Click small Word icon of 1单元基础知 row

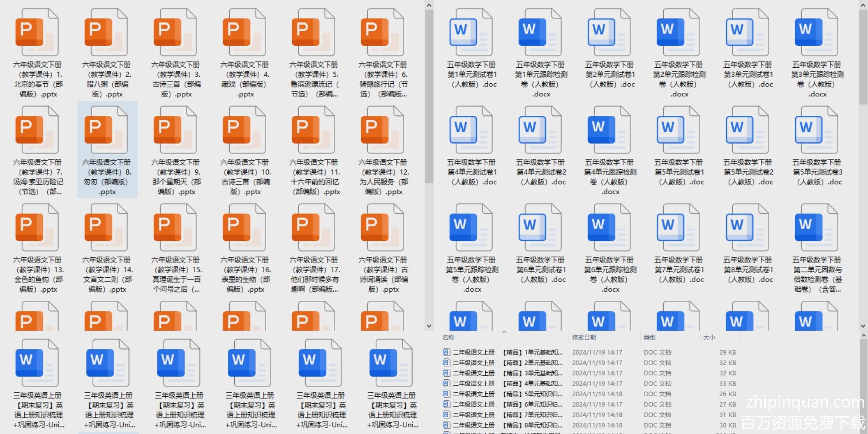(446, 352)
